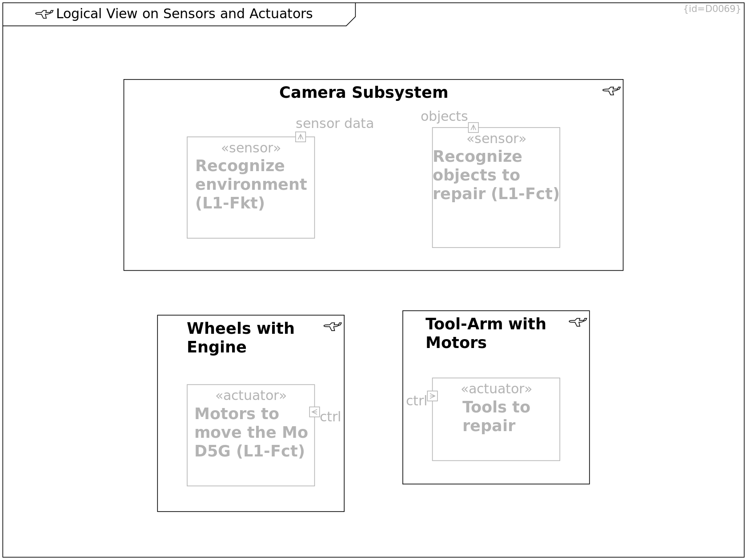Click the objects port label
The height and width of the screenshot is (560, 747).
tap(444, 116)
